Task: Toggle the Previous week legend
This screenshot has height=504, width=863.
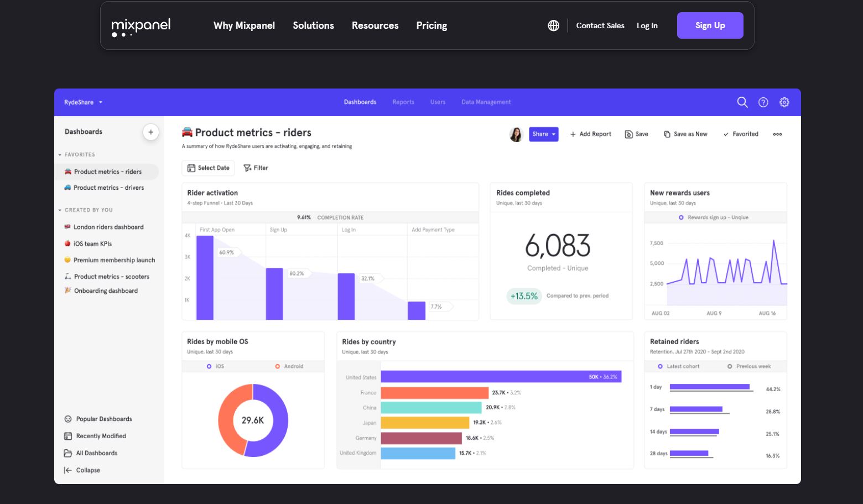Action: click(749, 367)
